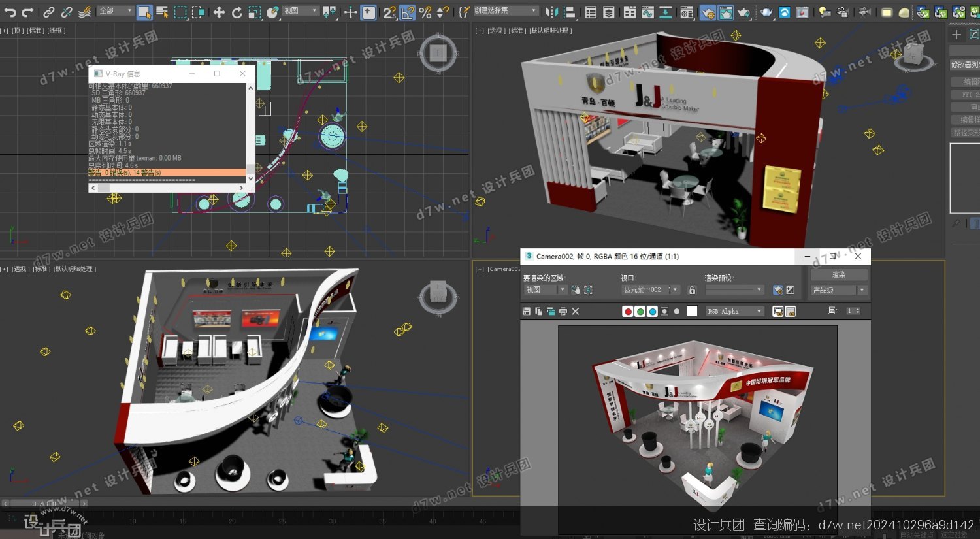Image resolution: width=980 pixels, height=539 pixels.
Task: Save the rendered image with disk icon
Action: [527, 311]
